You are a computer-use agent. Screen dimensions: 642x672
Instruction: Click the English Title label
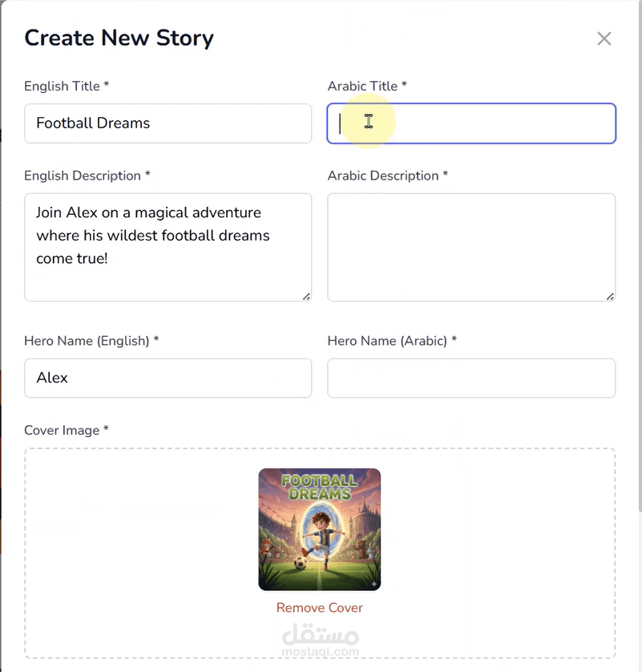point(67,86)
